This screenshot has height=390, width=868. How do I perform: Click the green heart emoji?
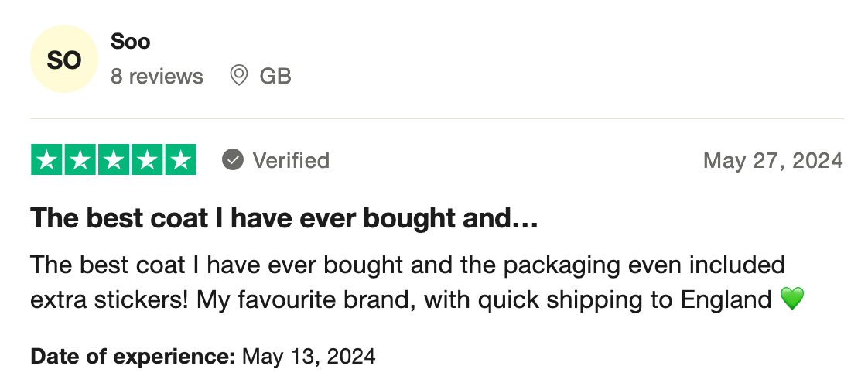[792, 299]
